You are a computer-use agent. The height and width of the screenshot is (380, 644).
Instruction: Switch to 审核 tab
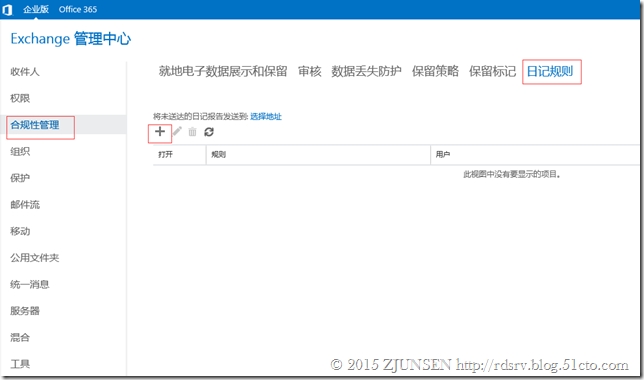coord(310,71)
